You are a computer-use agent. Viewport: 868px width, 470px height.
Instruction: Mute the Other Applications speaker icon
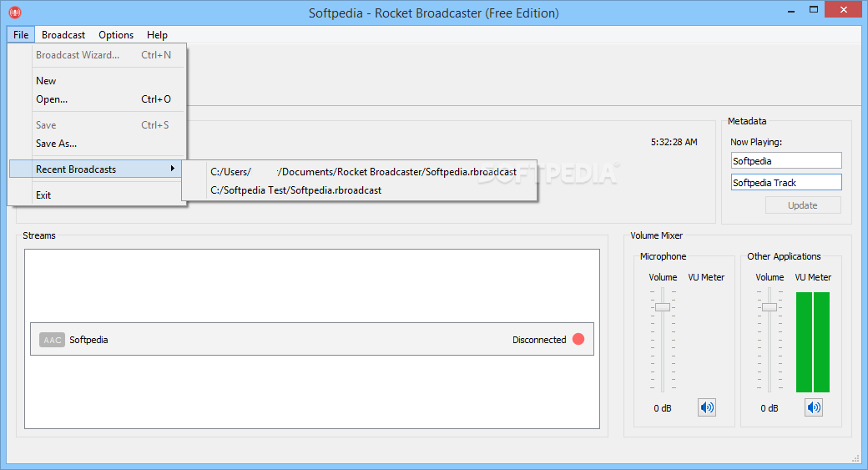coord(814,408)
